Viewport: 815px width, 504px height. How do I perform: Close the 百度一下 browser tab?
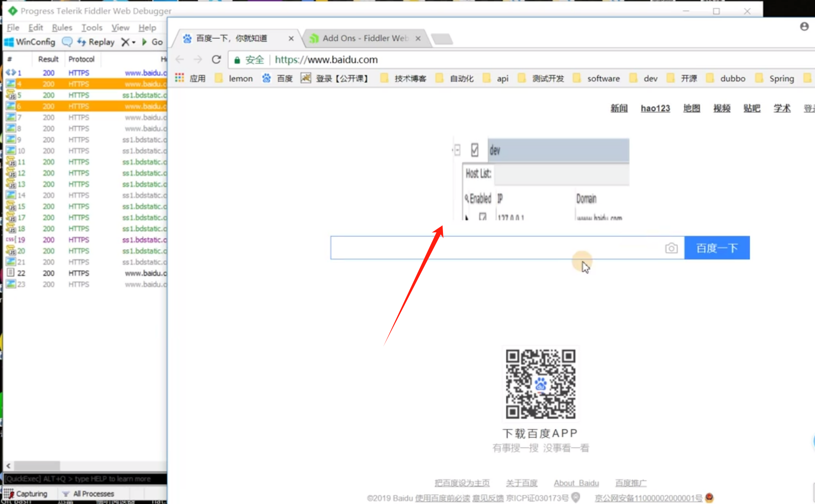(x=291, y=38)
